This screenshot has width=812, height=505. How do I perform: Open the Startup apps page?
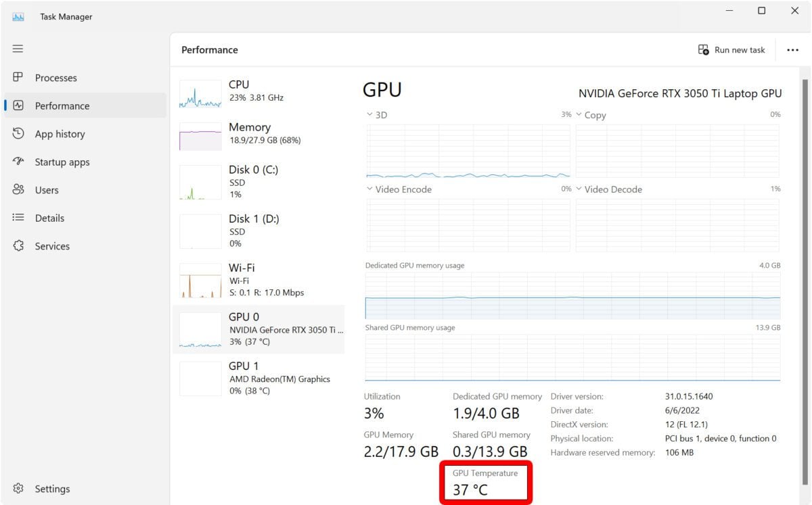[x=85, y=162]
